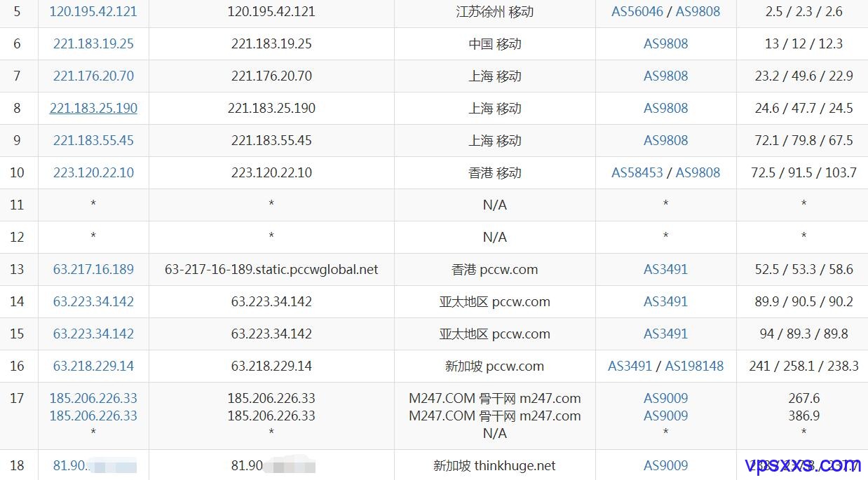This screenshot has width=868, height=480.
Task: Open the partially hidden 81.90 IP link
Action: 93,465
